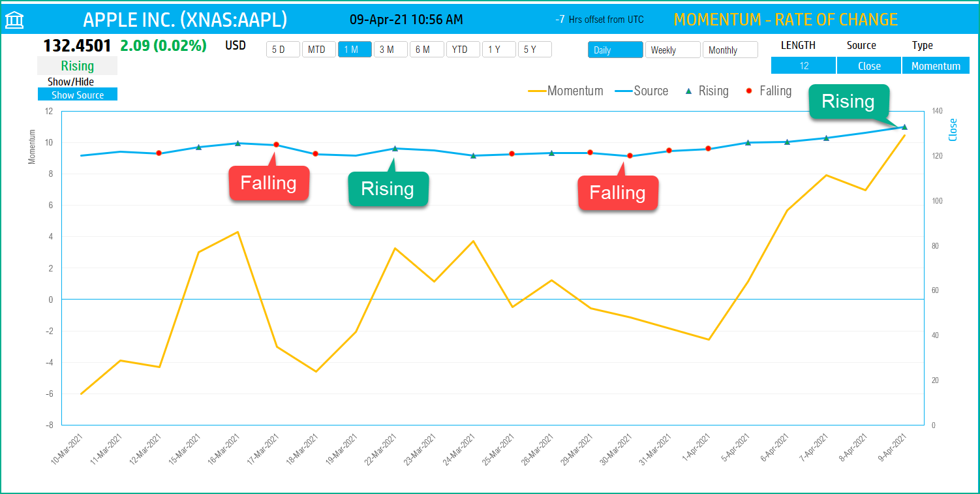Screen dimensions: 980x494
Task: Click the falling red marker at 31-Mar-2021
Action: [669, 151]
